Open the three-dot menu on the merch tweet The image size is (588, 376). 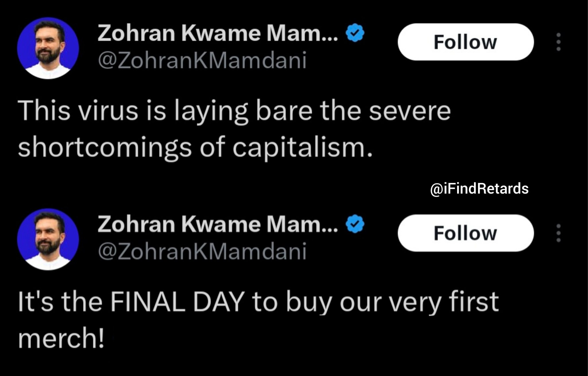558,233
